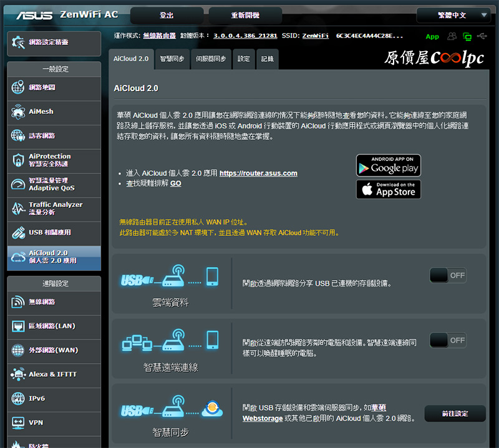Viewport: 499px width, 448px height.
Task: Switch to the 智慧同步 tab
Action: [x=172, y=59]
